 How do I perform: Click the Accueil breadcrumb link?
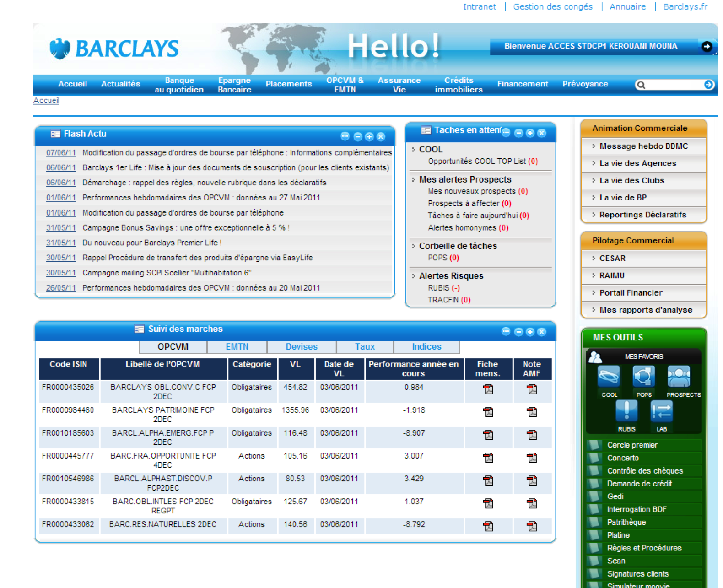(46, 101)
